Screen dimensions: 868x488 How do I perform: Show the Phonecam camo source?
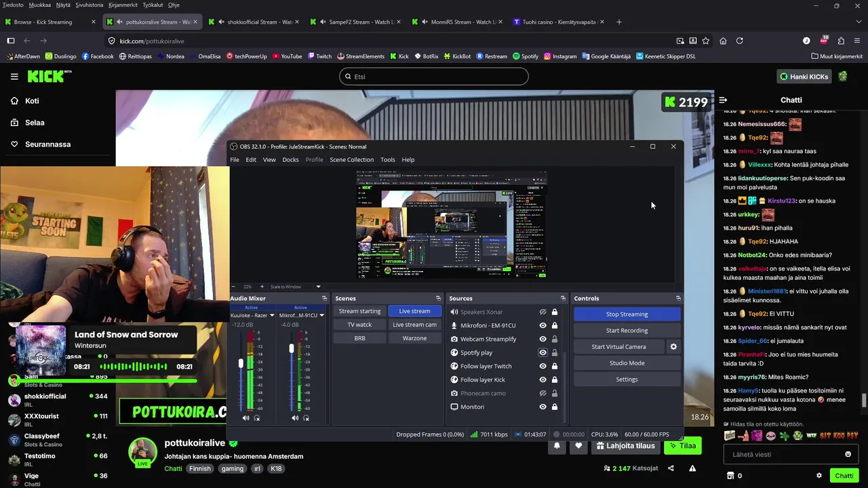(x=542, y=393)
